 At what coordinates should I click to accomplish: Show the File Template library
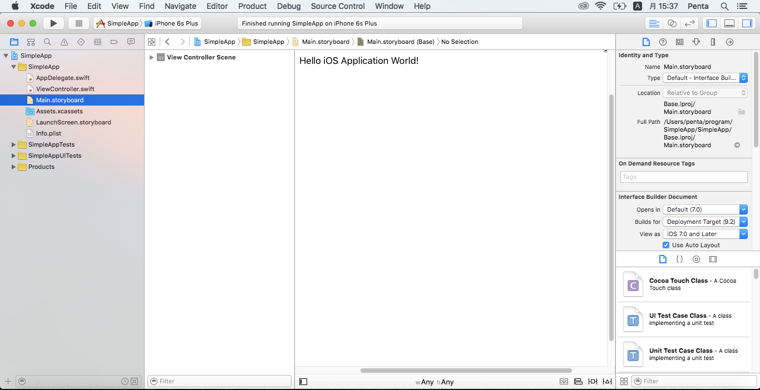click(x=663, y=259)
